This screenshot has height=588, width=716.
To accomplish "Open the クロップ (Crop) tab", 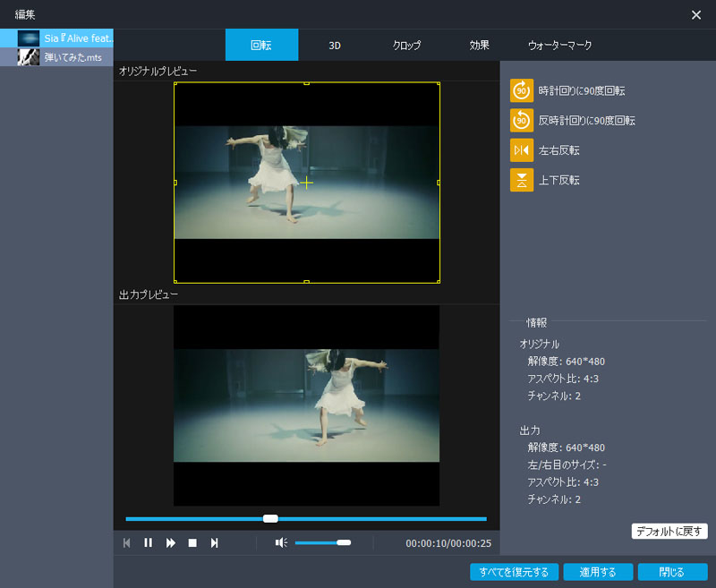I will click(407, 45).
